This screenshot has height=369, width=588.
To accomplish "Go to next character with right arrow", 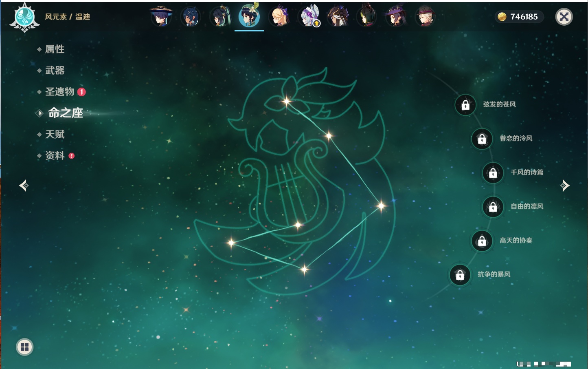I will [x=565, y=186].
